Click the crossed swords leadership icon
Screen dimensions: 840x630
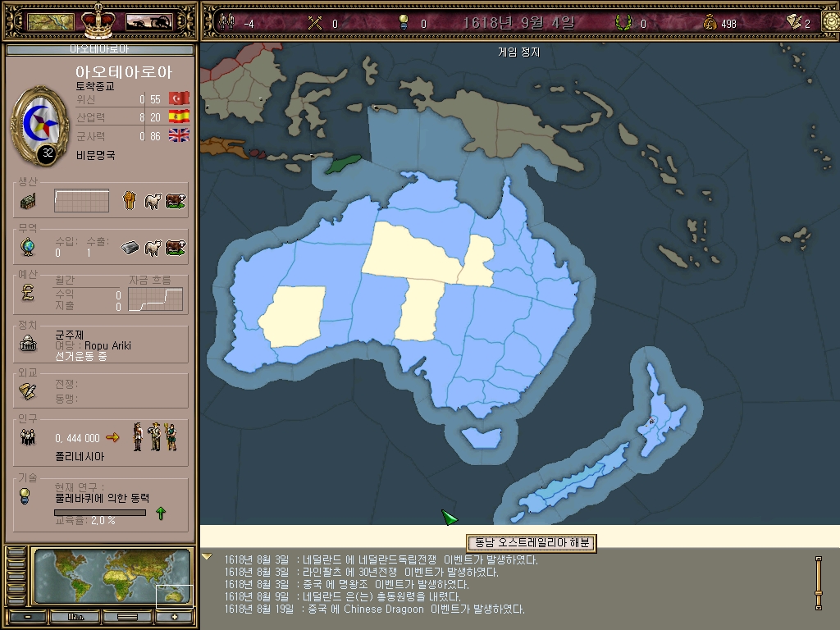(x=315, y=22)
